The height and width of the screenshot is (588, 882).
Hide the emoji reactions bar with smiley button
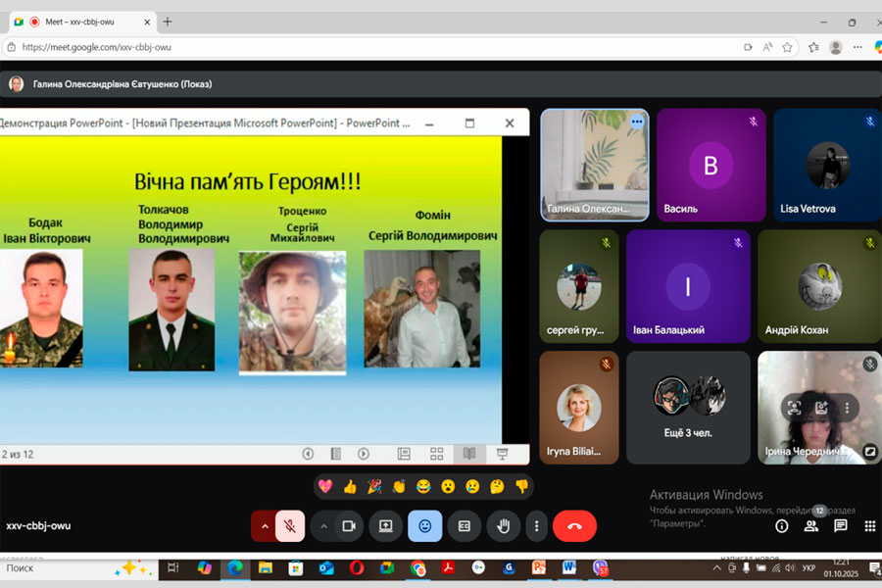click(425, 526)
